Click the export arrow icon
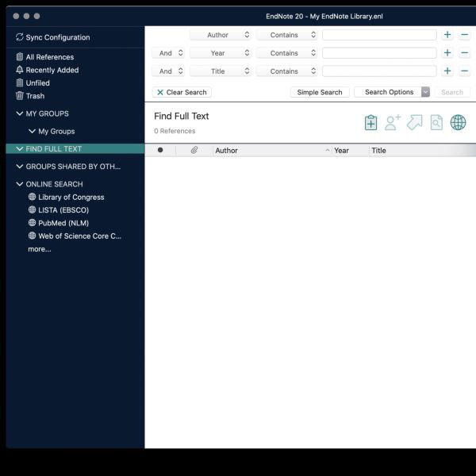The image size is (476, 476). click(x=415, y=123)
